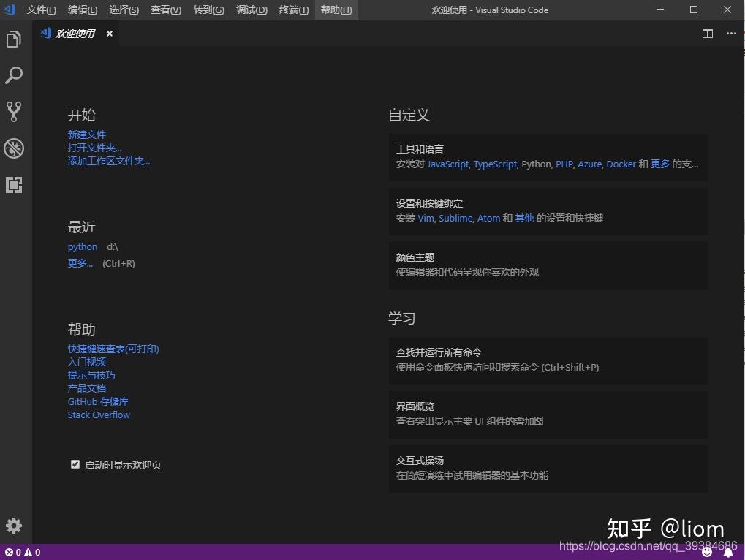Open the editor more actions ellipsis
This screenshot has width=745, height=560.
pos(731,33)
